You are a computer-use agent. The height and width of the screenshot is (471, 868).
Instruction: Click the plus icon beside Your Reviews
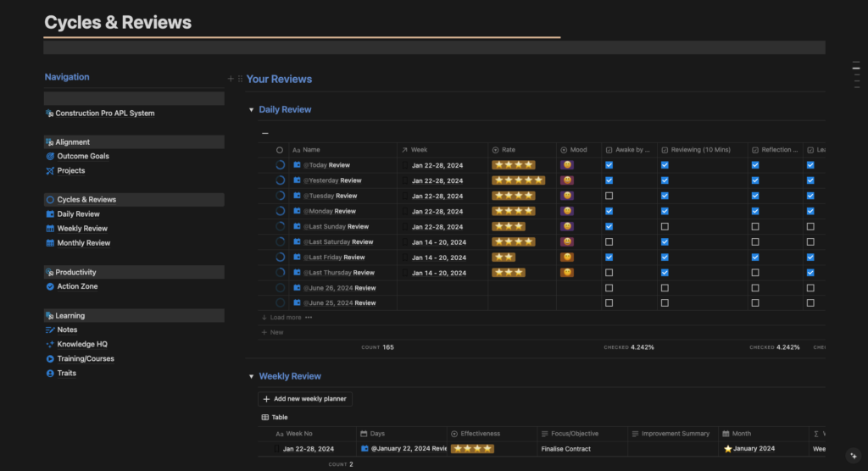[231, 79]
